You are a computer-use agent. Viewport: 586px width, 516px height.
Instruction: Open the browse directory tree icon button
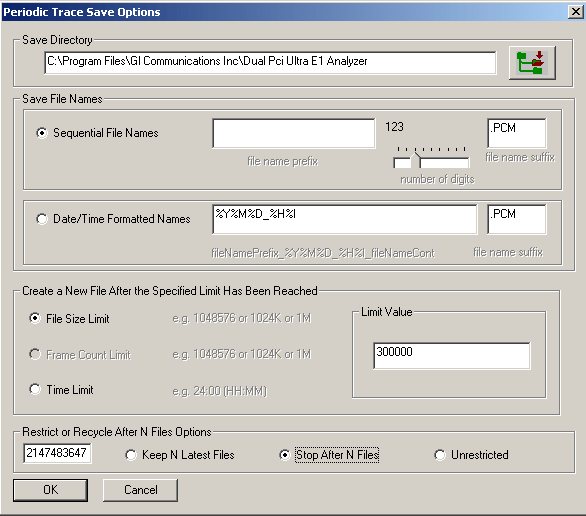point(532,63)
